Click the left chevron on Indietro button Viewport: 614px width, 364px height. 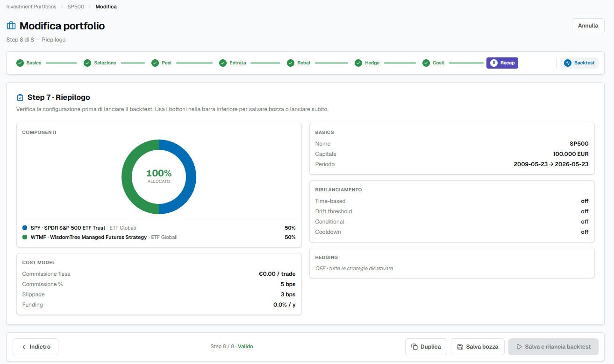[x=24, y=347]
